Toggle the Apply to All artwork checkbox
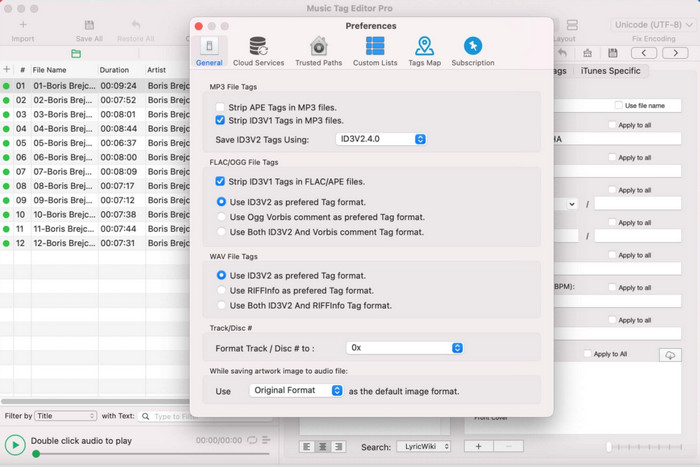700x467 pixels. [588, 354]
